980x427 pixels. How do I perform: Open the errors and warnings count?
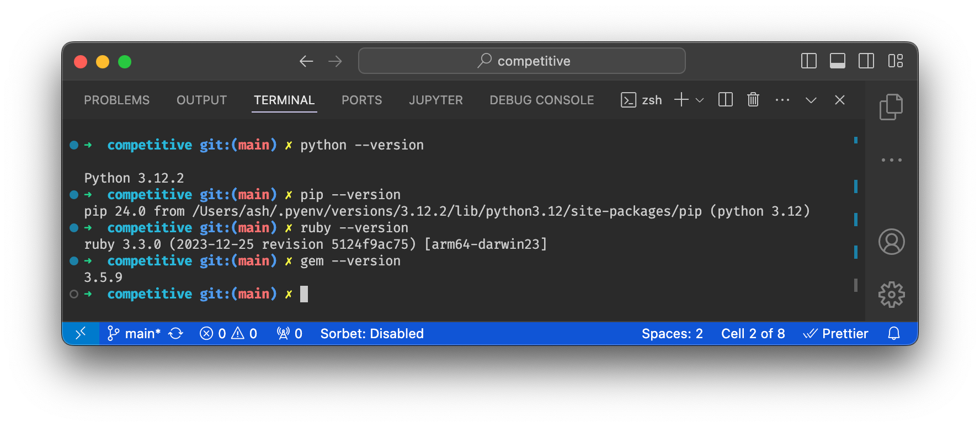tap(228, 333)
